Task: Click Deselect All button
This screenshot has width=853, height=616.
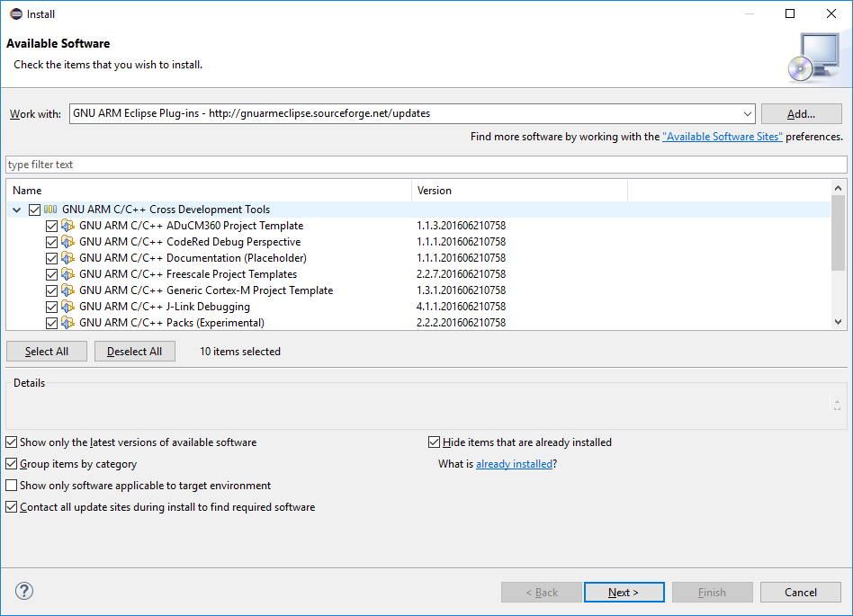Action: (135, 352)
